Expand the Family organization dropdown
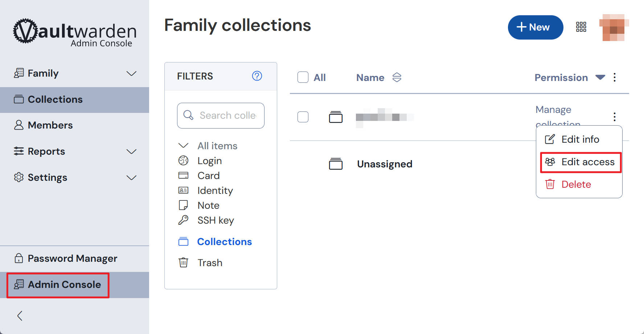Screen dimensions: 644x334 pos(131,73)
